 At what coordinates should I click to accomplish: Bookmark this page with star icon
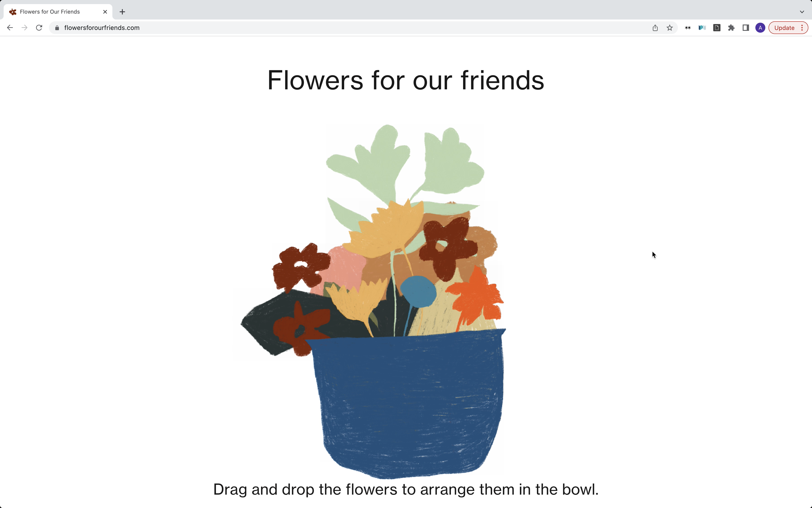point(670,28)
